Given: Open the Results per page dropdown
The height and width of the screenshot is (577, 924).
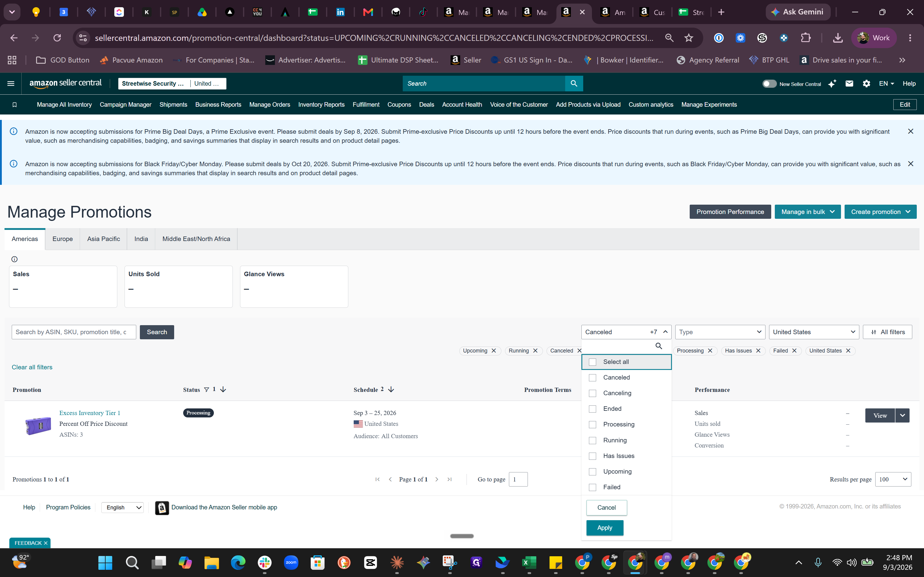Looking at the screenshot, I should pos(893,479).
